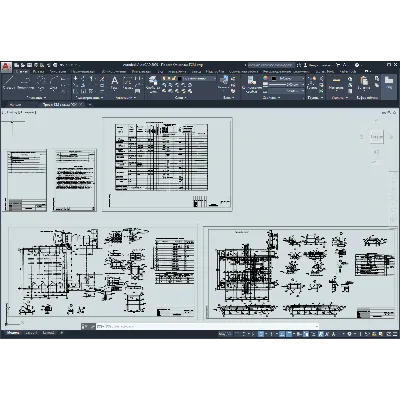Select the Line drawing tool
The width and height of the screenshot is (400, 400).
click(8, 83)
